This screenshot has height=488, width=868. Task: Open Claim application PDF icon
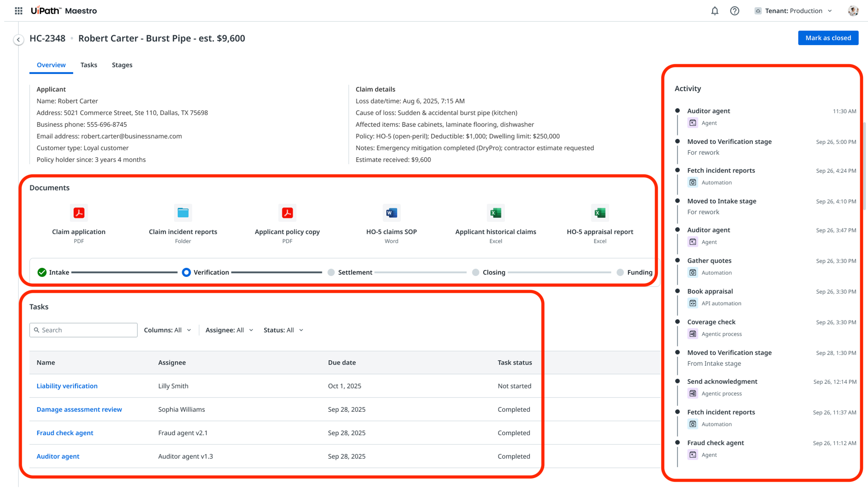click(x=79, y=213)
